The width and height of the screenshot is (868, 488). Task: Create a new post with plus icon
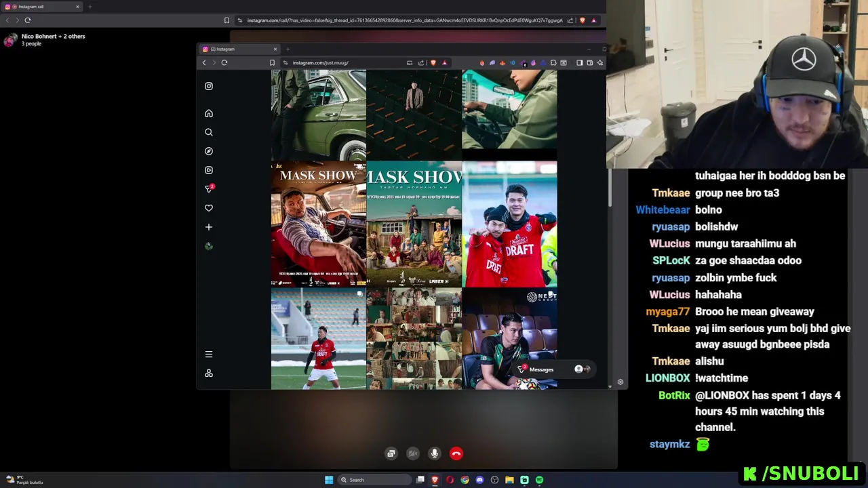point(209,227)
